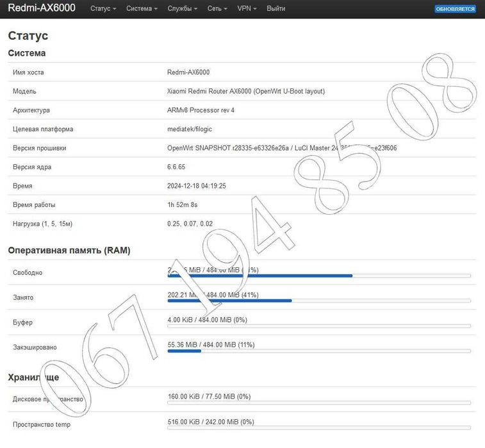This screenshot has width=485, height=448.
Task: Click Выйти to log out
Action: pyautogui.click(x=276, y=9)
